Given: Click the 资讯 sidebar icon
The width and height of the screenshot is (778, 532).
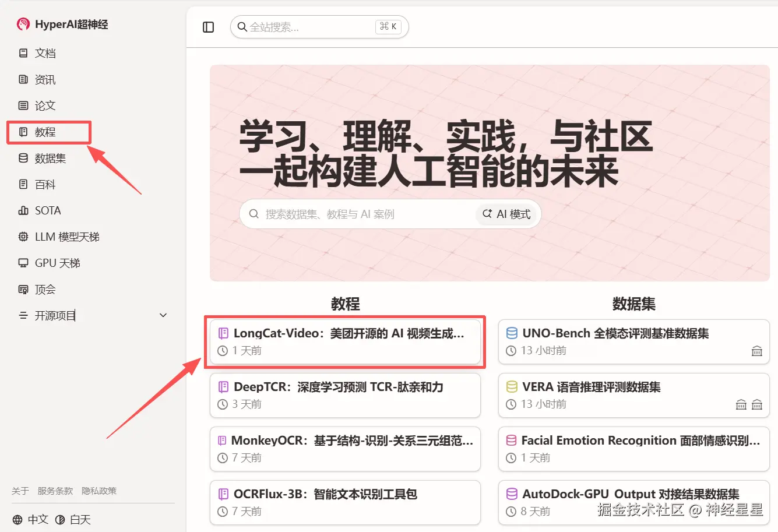Looking at the screenshot, I should (23, 79).
